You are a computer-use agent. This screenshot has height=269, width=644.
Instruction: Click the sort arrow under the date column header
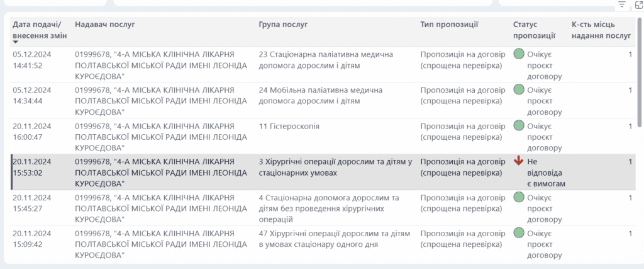(x=16, y=42)
